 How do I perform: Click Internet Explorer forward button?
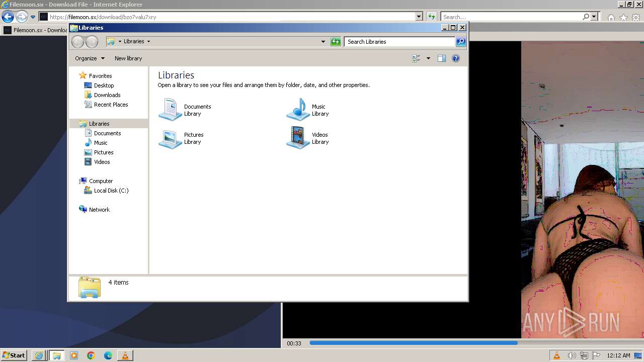coord(21,17)
